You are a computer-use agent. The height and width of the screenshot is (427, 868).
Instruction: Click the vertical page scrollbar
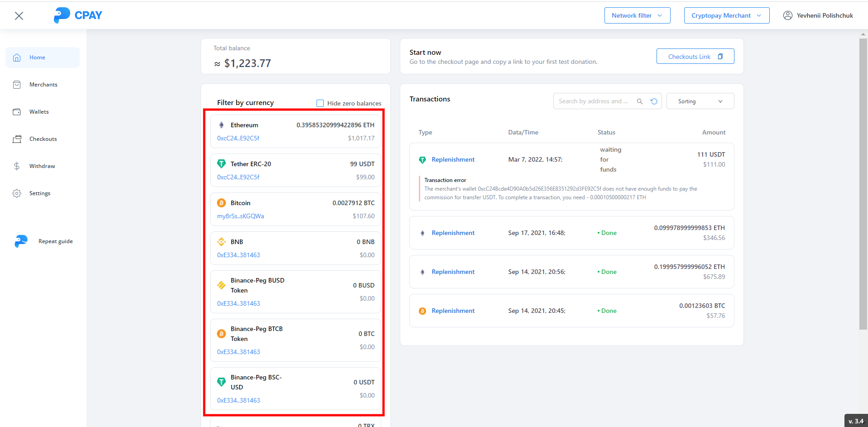tap(863, 181)
